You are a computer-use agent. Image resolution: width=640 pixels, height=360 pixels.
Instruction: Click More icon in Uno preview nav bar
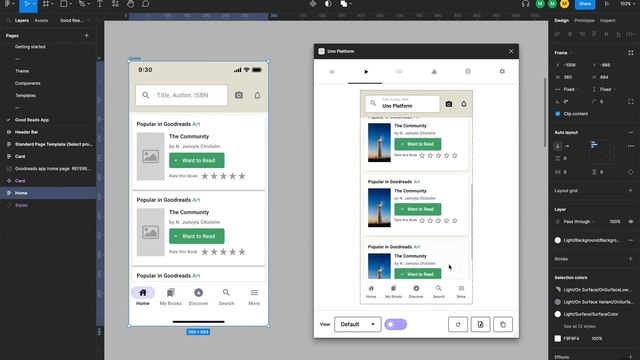pyautogui.click(x=461, y=288)
